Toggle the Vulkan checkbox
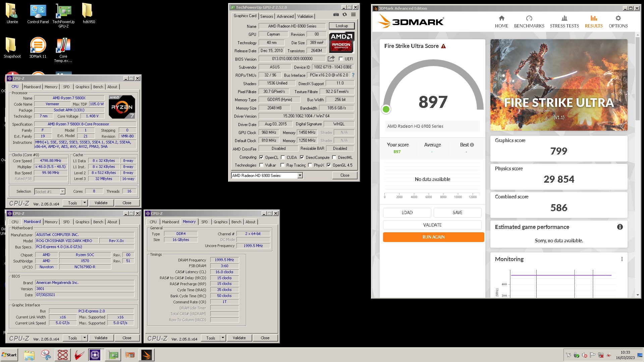This screenshot has width=644, height=362. click(x=261, y=165)
